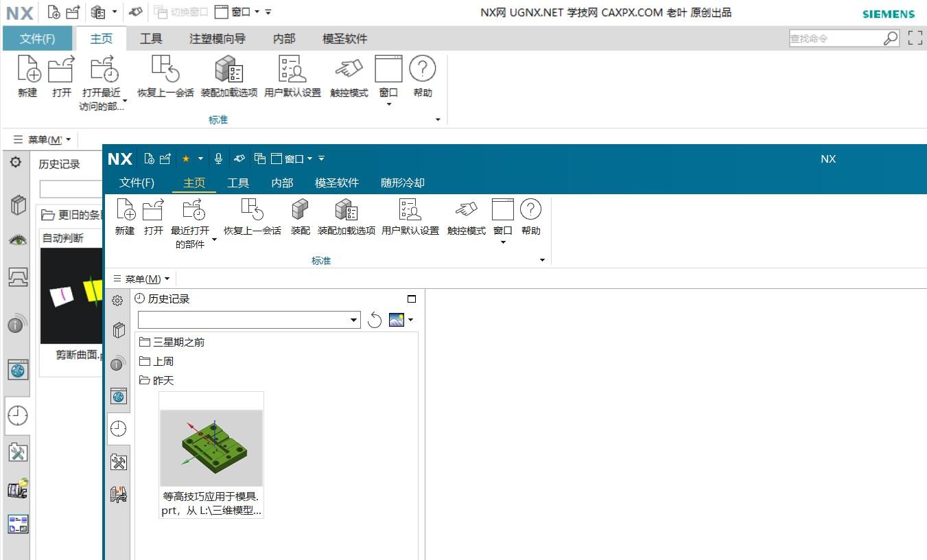Click 帮助 help icon in back window ribbon
The image size is (927, 560).
coord(423,77)
